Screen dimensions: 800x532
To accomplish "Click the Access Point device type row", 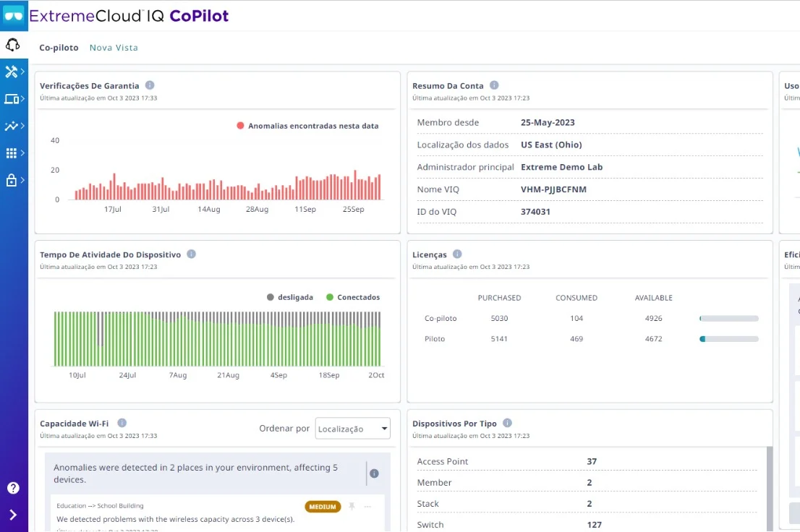I will (587, 461).
